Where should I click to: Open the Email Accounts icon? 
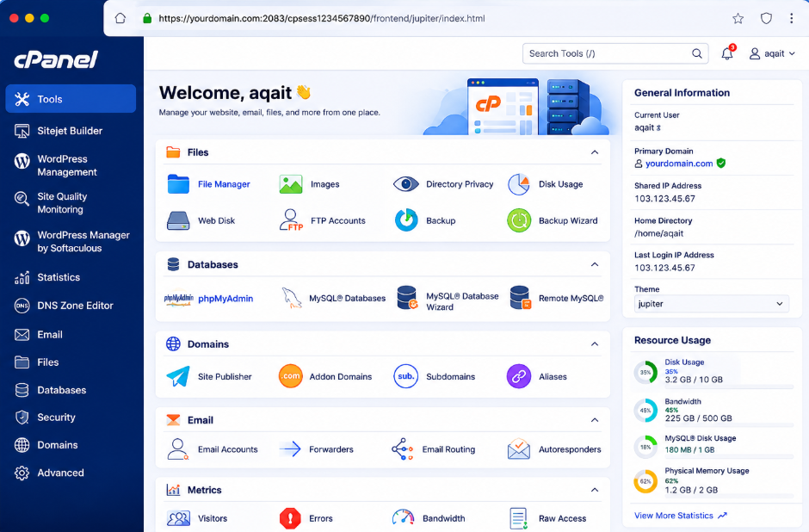click(x=178, y=449)
